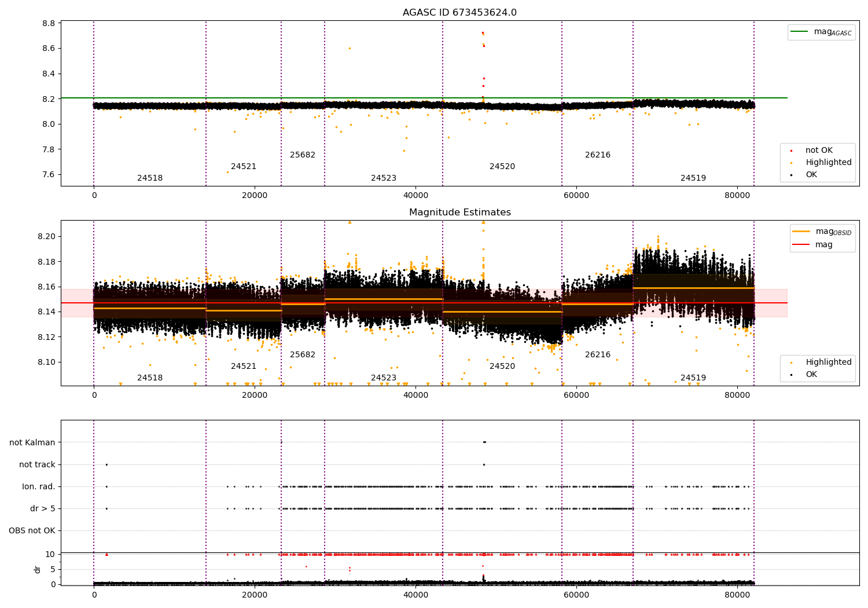The width and height of the screenshot is (868, 608).
Task: Click the 'Magnitude Estimates' plot title
Action: click(459, 213)
